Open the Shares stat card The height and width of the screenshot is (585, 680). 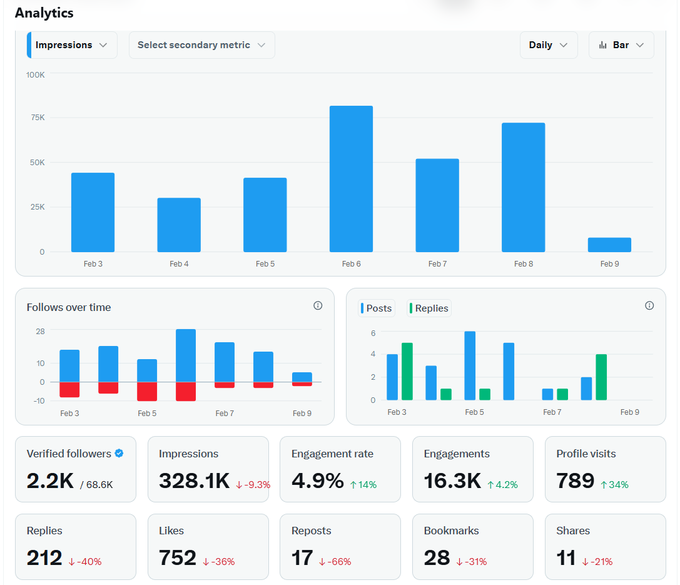[605, 547]
